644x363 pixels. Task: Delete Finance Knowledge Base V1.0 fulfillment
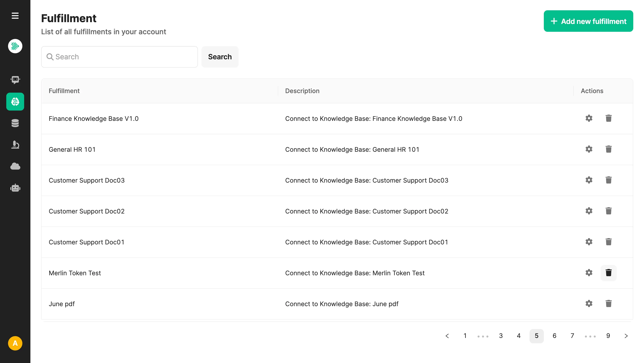point(608,118)
